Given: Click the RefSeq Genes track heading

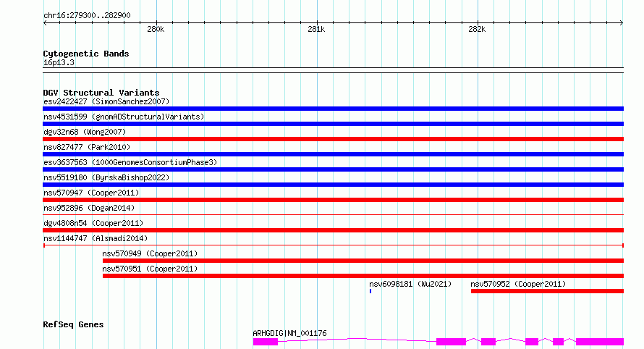Looking at the screenshot, I should click(x=73, y=324).
